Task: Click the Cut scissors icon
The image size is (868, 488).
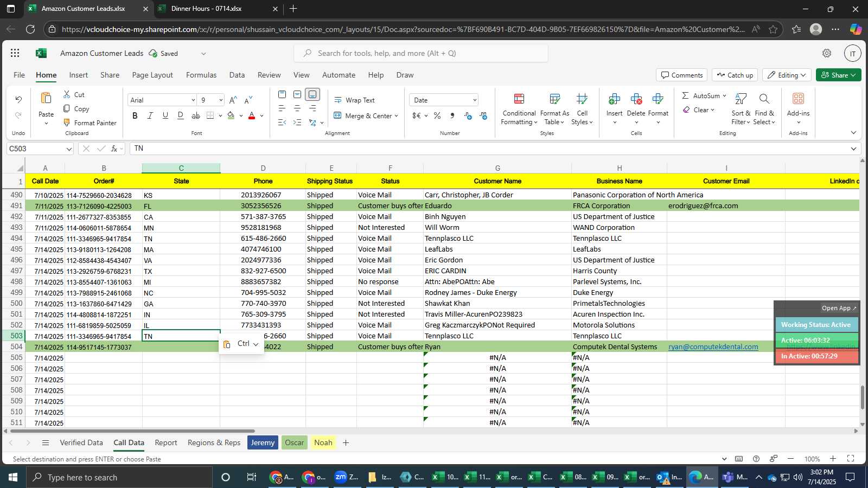Action: [67, 94]
